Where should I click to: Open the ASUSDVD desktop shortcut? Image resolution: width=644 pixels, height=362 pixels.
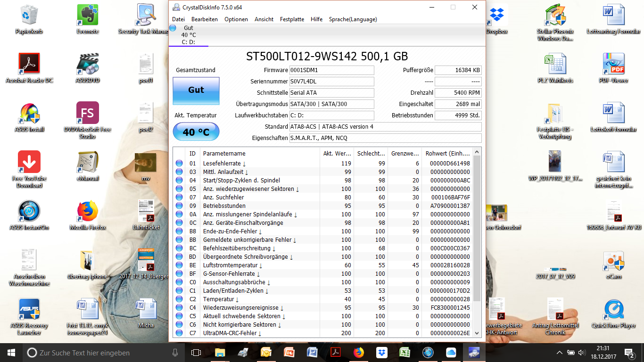[x=88, y=68]
